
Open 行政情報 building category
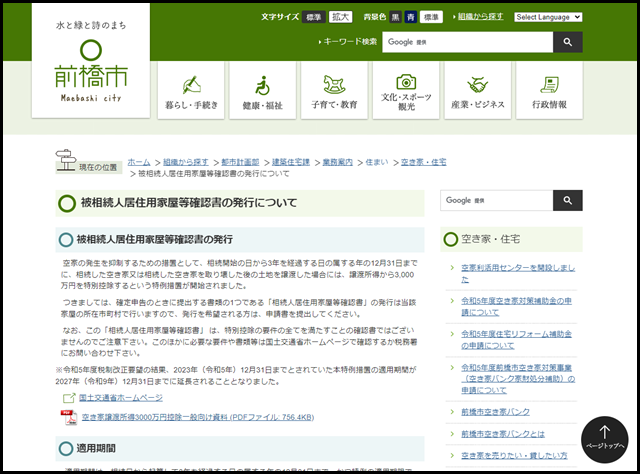(548, 92)
